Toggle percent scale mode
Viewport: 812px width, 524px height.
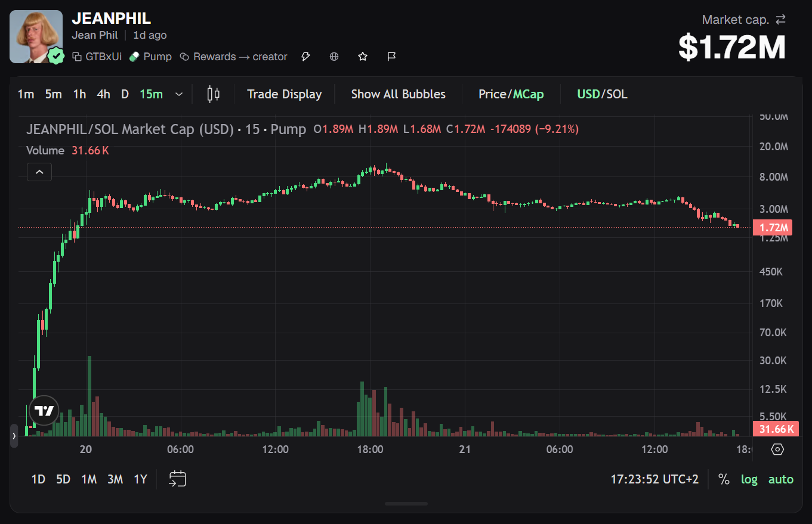(724, 479)
